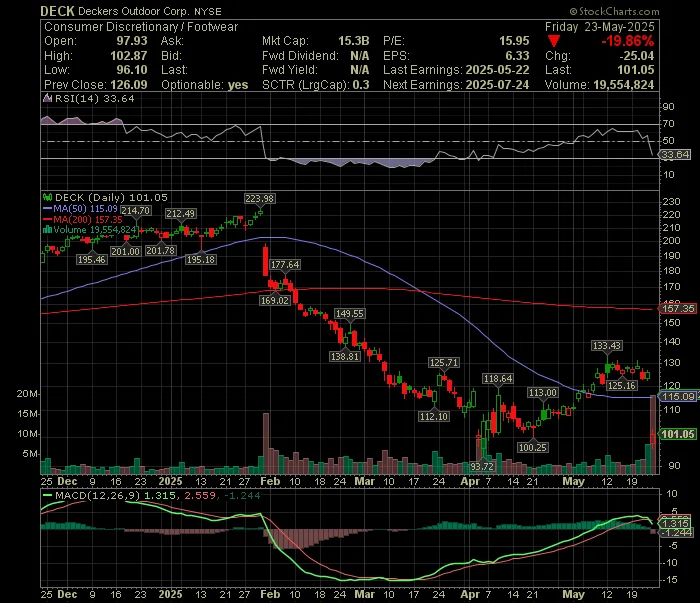Click the -19.86% percent change value
This screenshot has width=700, height=603.
click(627, 42)
